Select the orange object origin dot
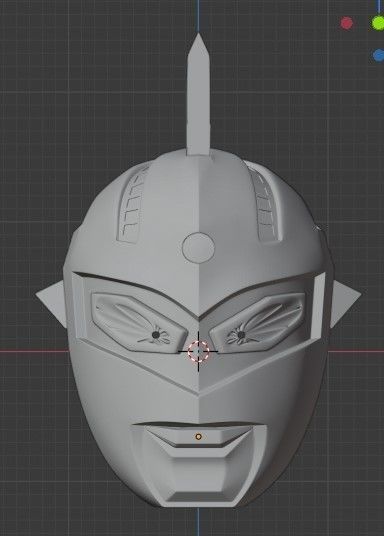The width and height of the screenshot is (384, 536). click(198, 437)
